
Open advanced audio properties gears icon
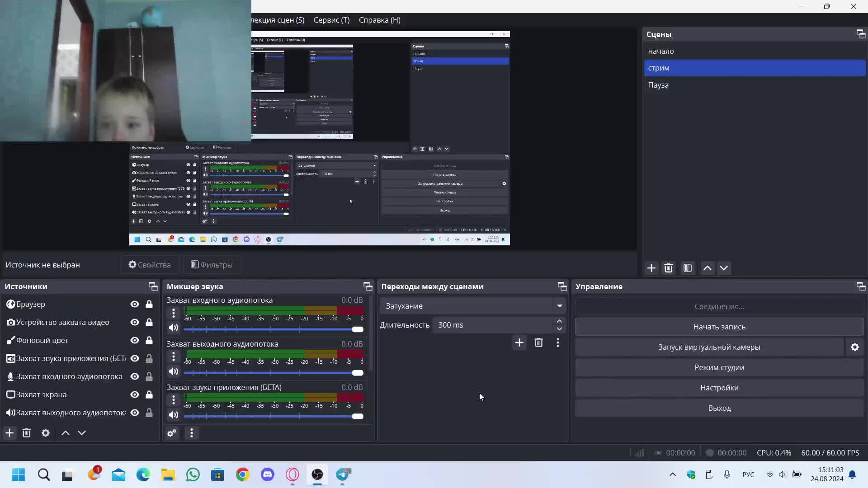(x=172, y=433)
